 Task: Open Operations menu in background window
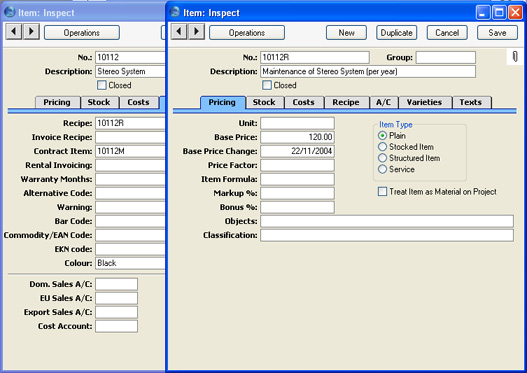[x=82, y=33]
